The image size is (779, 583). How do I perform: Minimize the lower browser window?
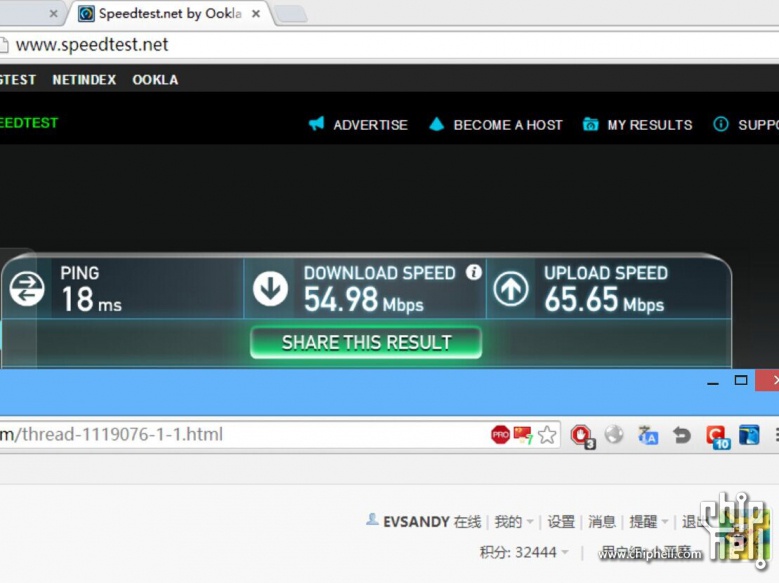pos(713,383)
